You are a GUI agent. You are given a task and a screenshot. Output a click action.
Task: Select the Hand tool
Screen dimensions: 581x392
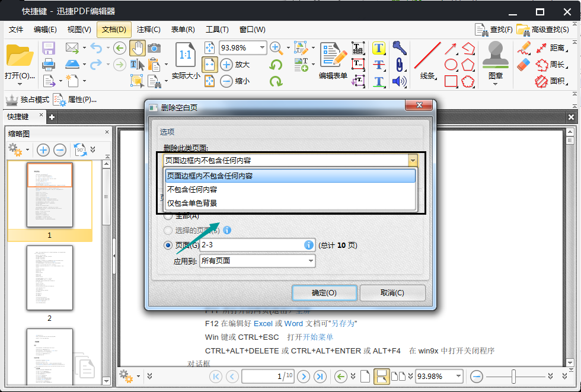point(138,48)
